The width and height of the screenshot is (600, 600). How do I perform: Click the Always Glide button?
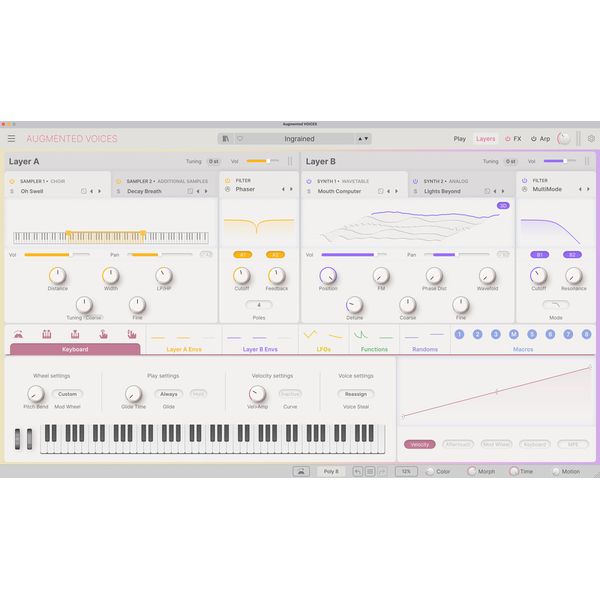tap(169, 394)
